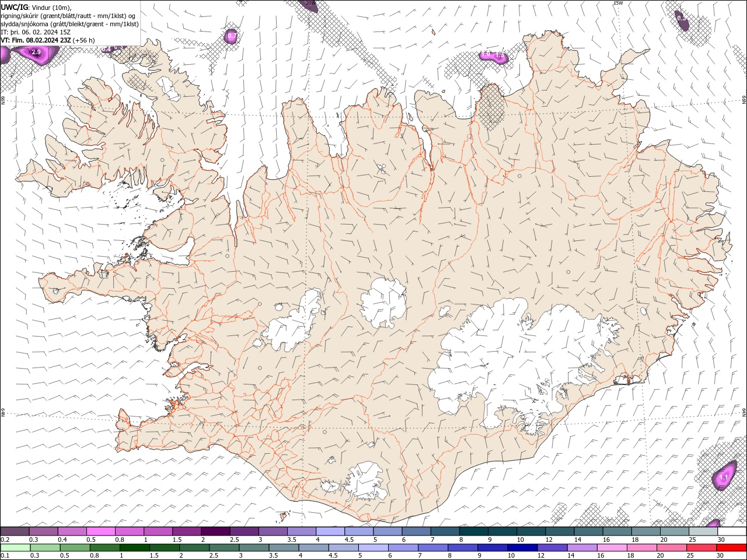Viewport: 747px width, 560px height.
Task: Select the white 30 swatch ending the upper legend
Action: 731,531
